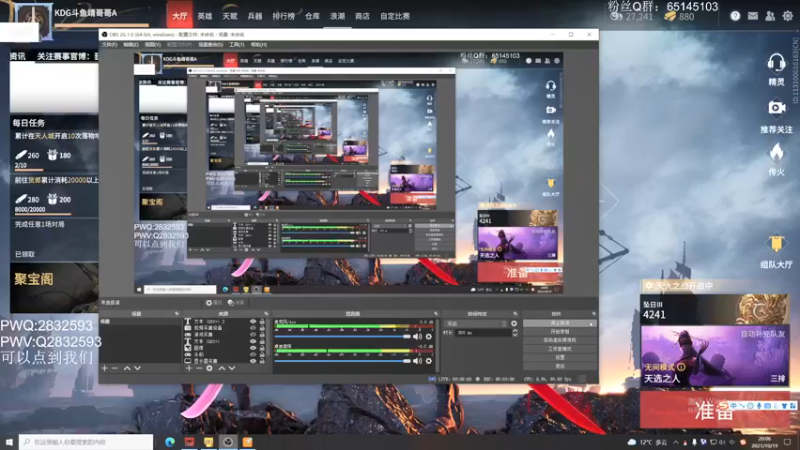
Task: Click the 传火 flame icon
Action: pyautogui.click(x=776, y=153)
